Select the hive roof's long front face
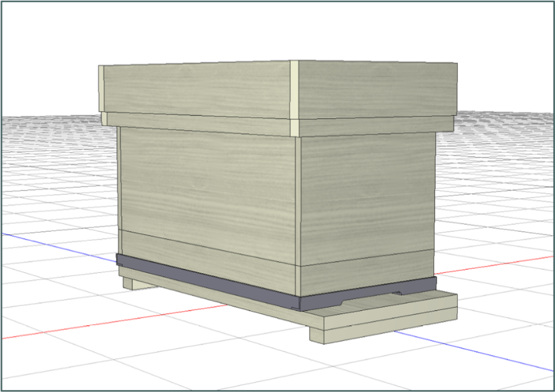The height and width of the screenshot is (392, 555). point(197,90)
